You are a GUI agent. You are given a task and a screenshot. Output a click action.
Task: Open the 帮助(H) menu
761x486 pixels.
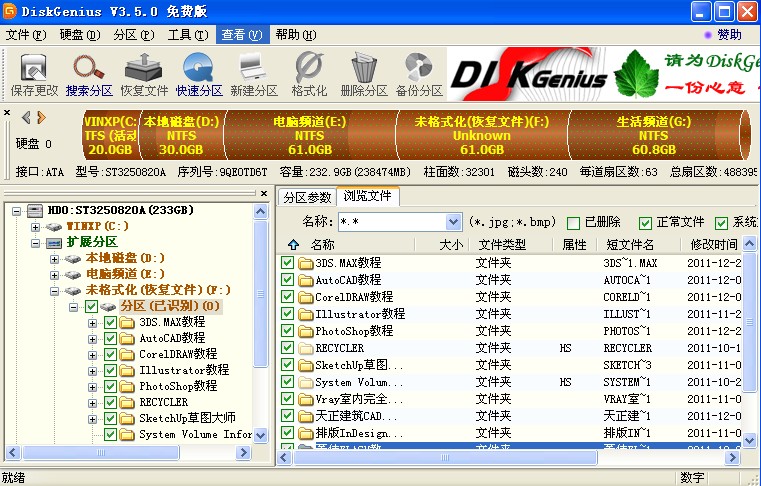click(296, 35)
